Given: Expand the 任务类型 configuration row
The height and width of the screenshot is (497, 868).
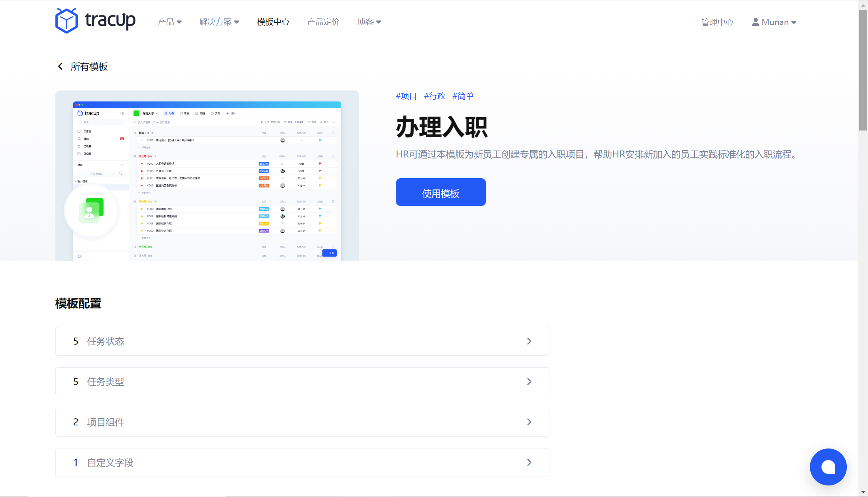Looking at the screenshot, I should tap(302, 382).
